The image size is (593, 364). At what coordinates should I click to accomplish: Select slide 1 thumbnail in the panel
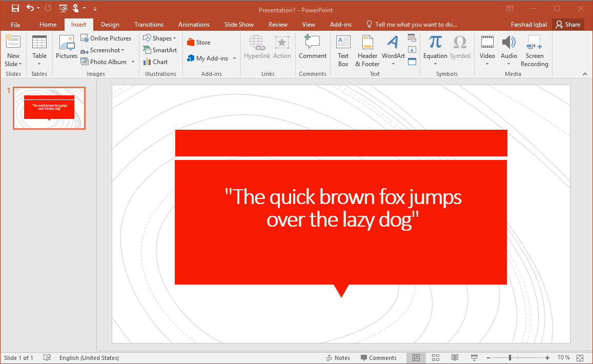point(49,108)
